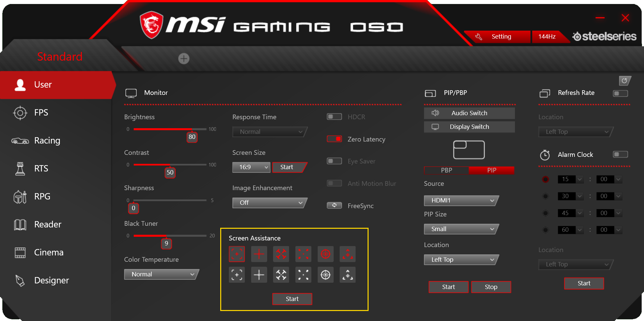Screen dimensions: 644x321
Task: Click the Black Tuner slider handle at 9
Action: (x=166, y=243)
